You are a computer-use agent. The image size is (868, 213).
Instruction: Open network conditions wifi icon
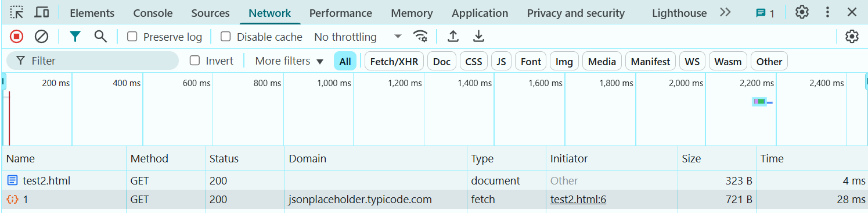point(420,37)
